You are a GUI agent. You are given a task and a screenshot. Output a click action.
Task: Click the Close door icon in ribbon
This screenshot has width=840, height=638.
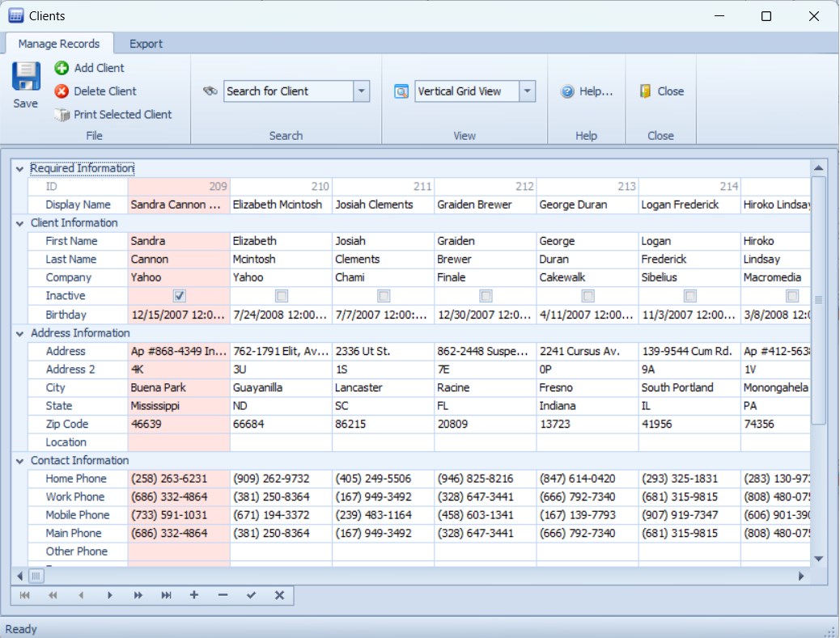point(645,91)
